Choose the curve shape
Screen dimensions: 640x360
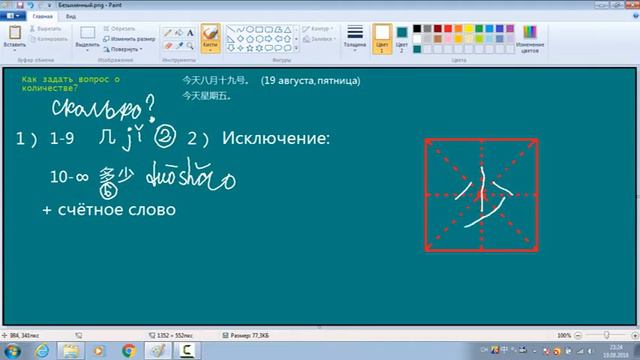point(240,29)
